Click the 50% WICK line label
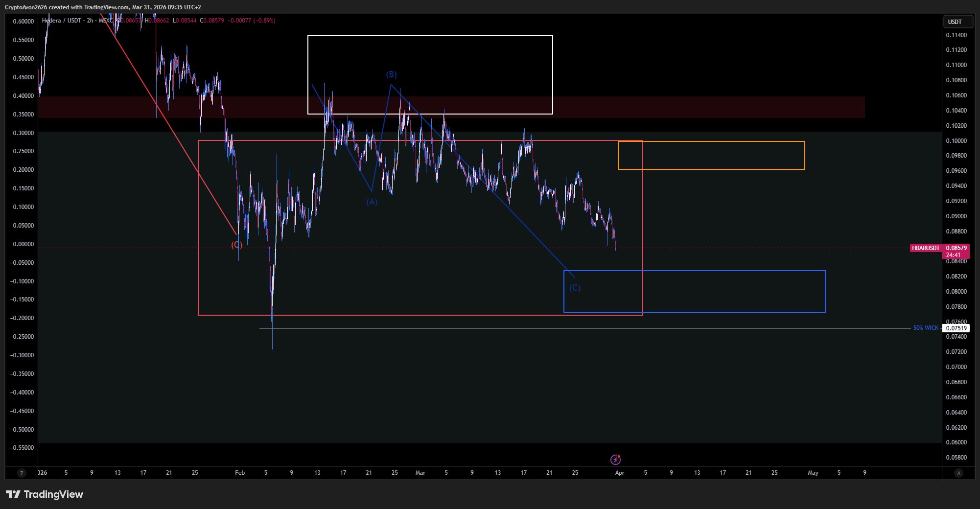 [x=925, y=328]
